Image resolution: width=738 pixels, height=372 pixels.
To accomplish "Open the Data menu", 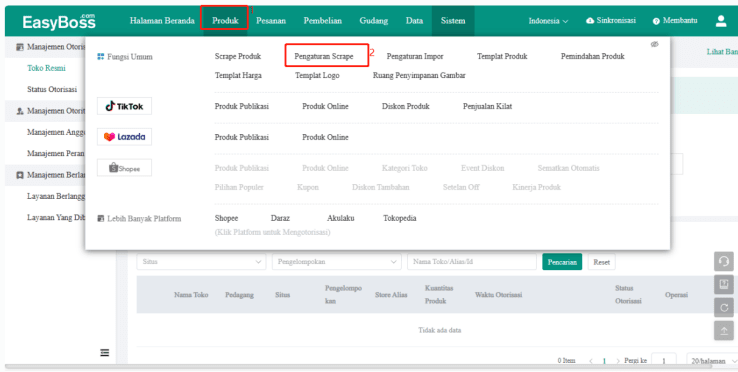I will (414, 21).
